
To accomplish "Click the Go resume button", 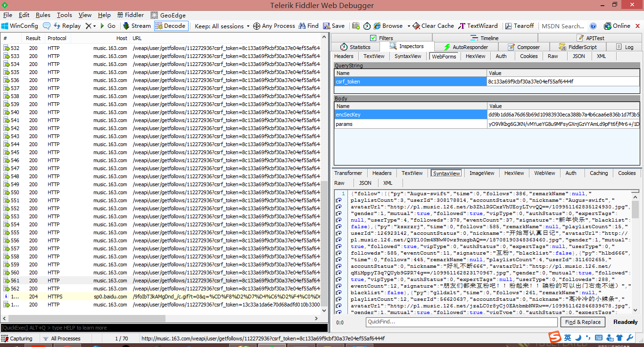I will click(107, 26).
